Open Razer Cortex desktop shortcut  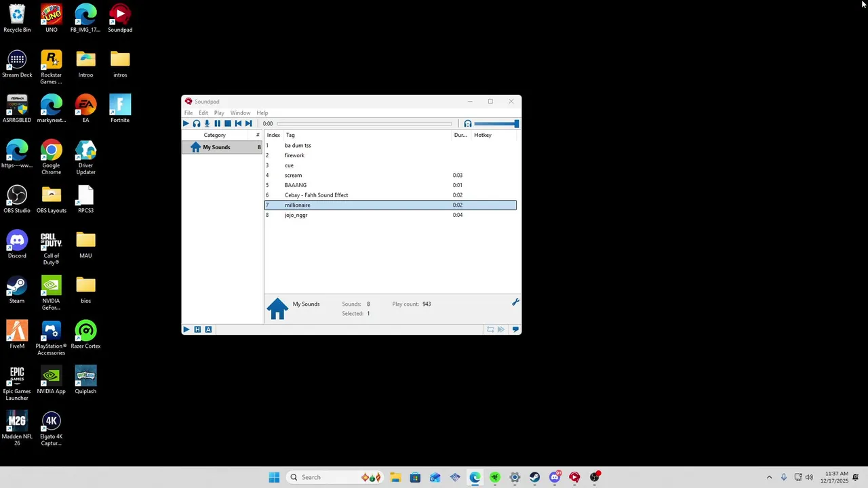click(85, 335)
